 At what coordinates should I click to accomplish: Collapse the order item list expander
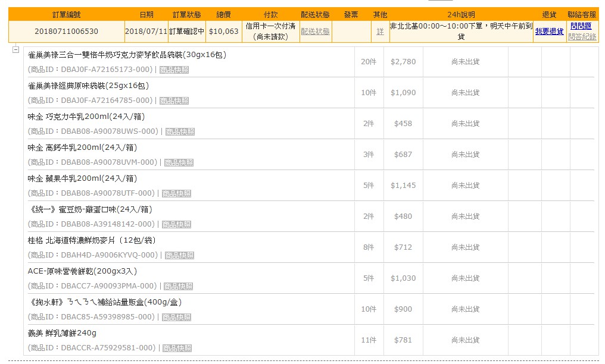coord(16,49)
